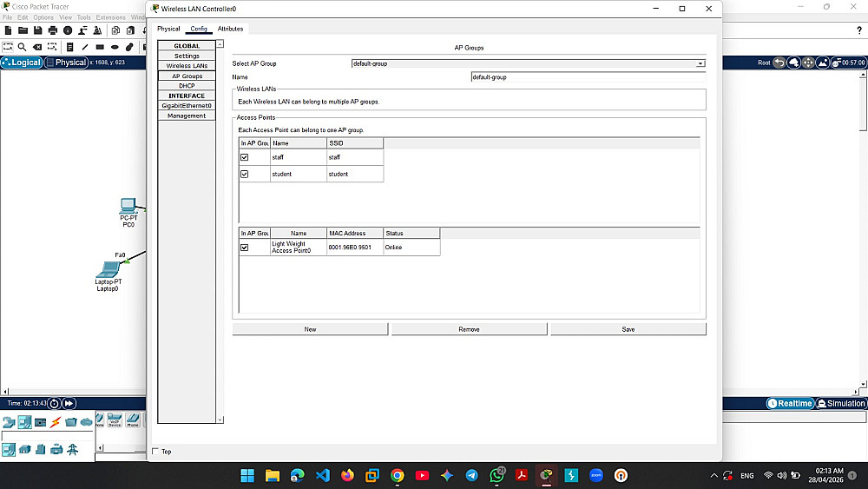Switch to the Physical workspace view
Viewport: 868px width, 489px height.
(66, 63)
